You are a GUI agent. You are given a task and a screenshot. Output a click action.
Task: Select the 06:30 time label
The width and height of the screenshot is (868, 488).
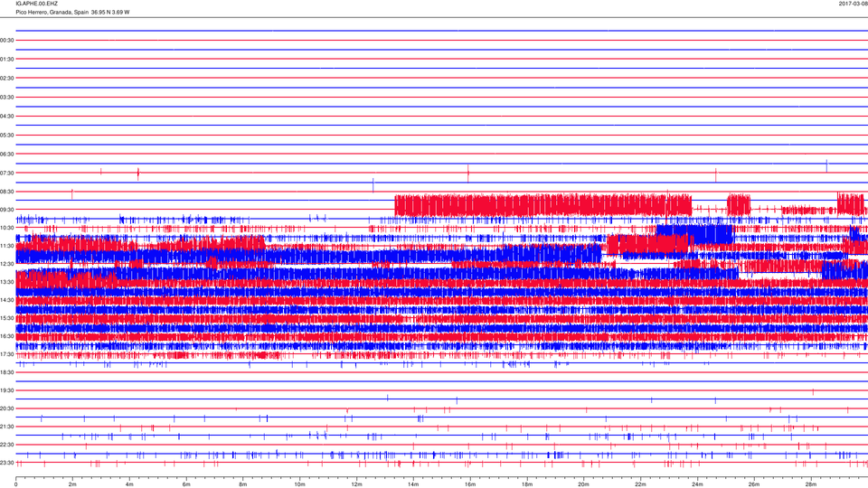pos(6,154)
